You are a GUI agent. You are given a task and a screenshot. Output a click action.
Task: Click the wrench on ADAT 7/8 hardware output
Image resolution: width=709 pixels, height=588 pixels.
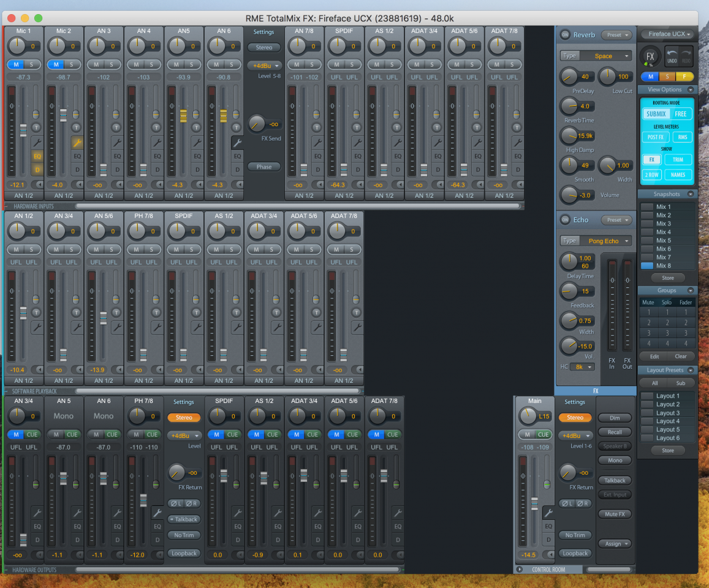point(398,513)
